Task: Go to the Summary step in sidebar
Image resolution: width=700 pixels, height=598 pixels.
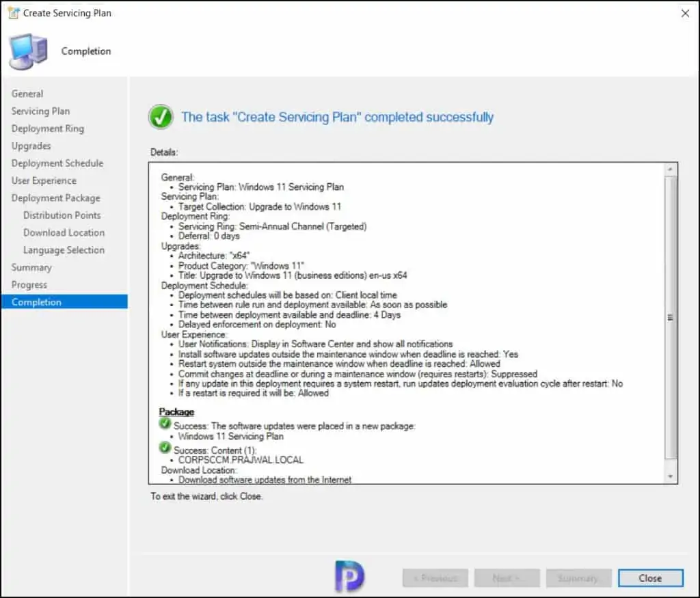Action: click(x=31, y=267)
